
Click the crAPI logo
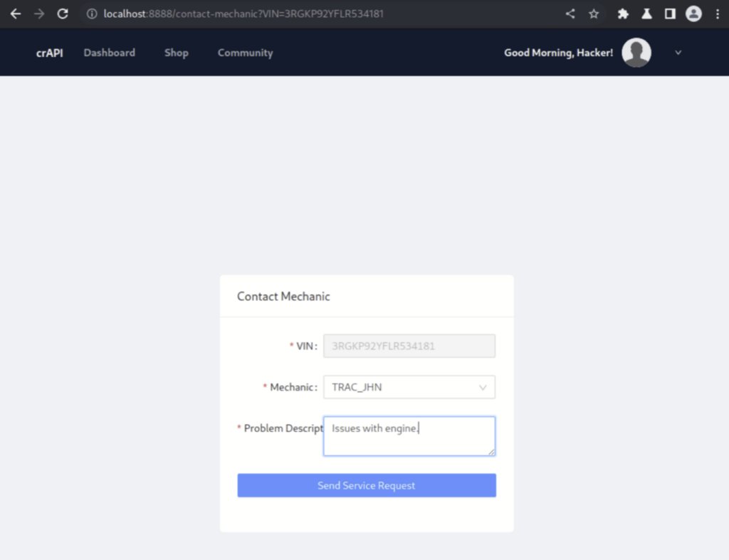click(49, 52)
